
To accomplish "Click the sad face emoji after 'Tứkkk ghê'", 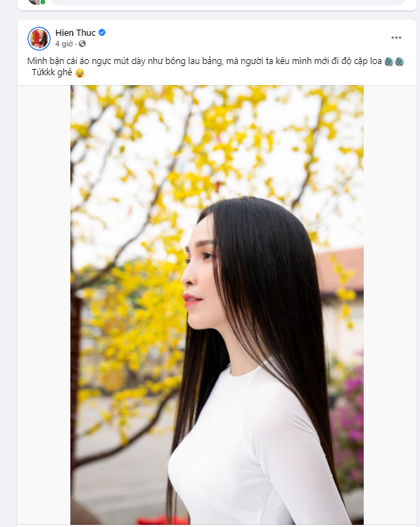I will tap(79, 73).
